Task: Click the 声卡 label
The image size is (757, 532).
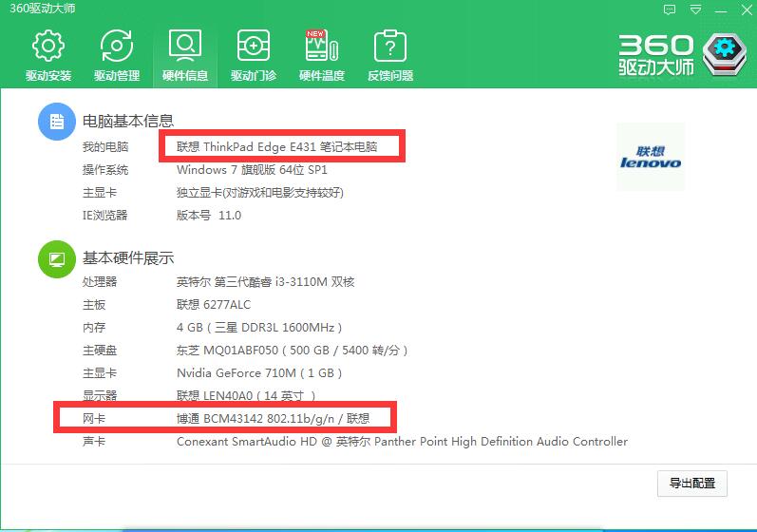Action: click(x=94, y=441)
